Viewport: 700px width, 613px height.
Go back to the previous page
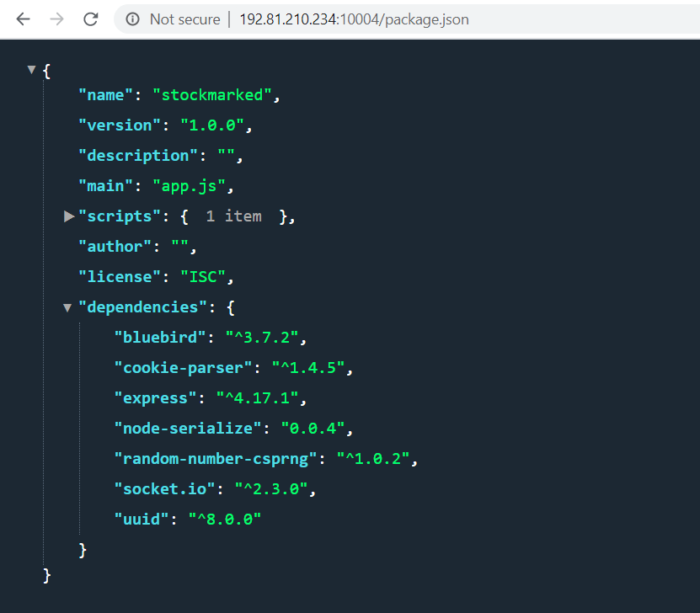point(24,19)
